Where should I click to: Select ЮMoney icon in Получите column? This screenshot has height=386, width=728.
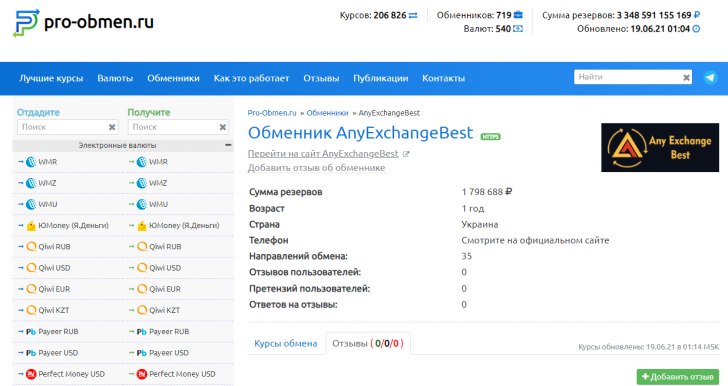(142, 226)
